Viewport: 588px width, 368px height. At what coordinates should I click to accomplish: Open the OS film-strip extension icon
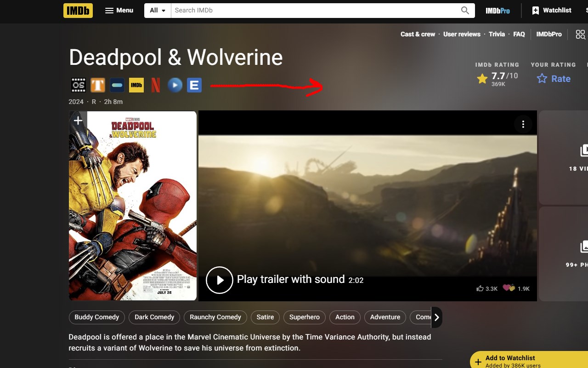[x=79, y=85]
